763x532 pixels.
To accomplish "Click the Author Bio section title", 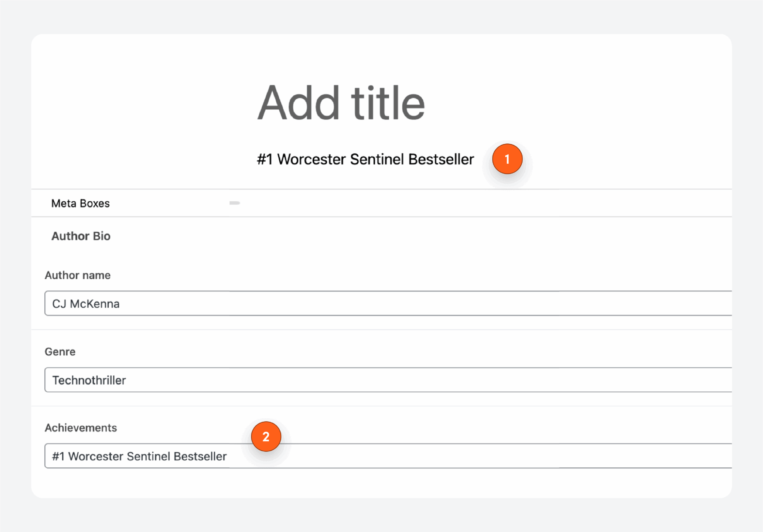I will [x=81, y=236].
